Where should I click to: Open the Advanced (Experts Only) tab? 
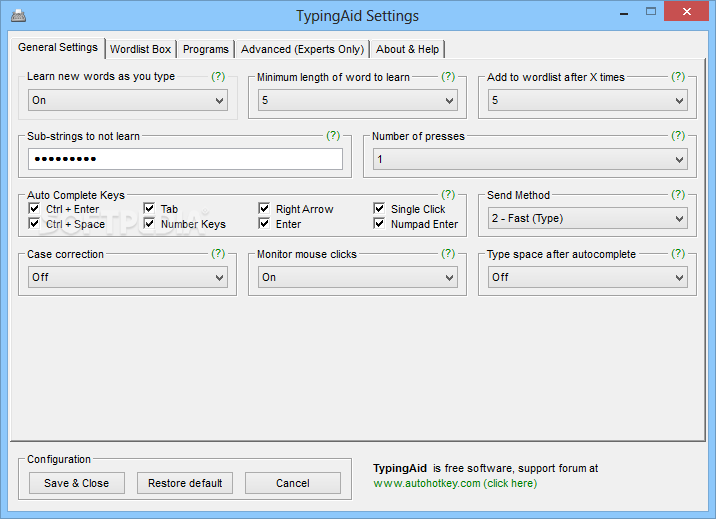click(x=302, y=49)
